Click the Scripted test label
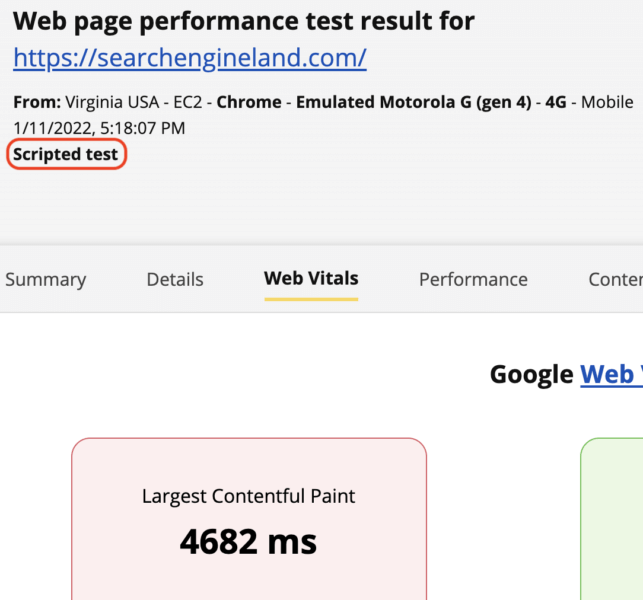This screenshot has width=643, height=600. (x=66, y=154)
